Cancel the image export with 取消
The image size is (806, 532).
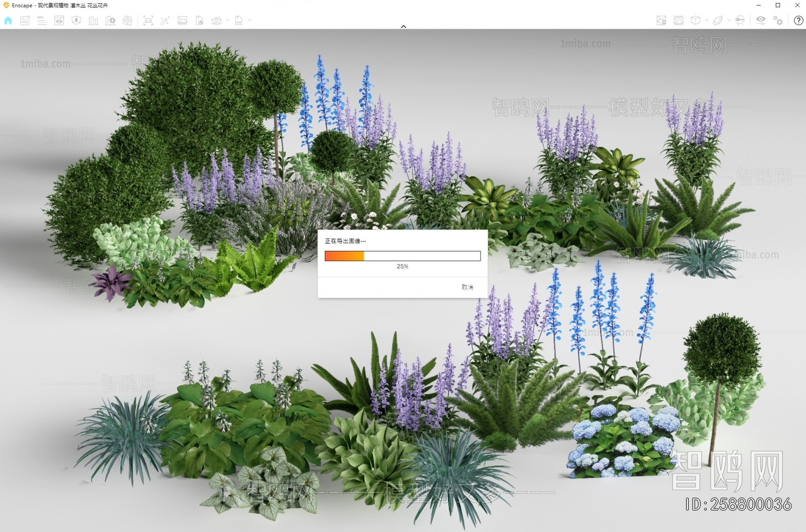[466, 287]
